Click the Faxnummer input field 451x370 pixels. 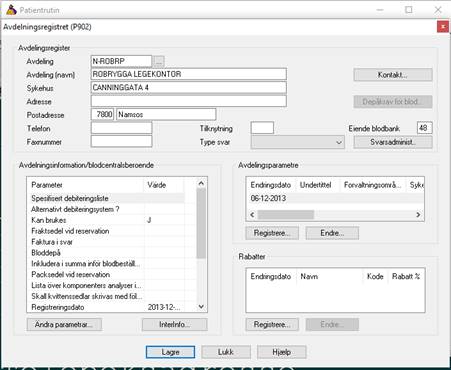tap(121, 141)
